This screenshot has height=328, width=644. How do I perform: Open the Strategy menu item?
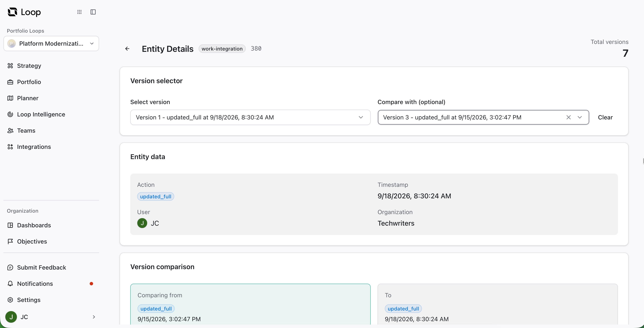(51, 66)
